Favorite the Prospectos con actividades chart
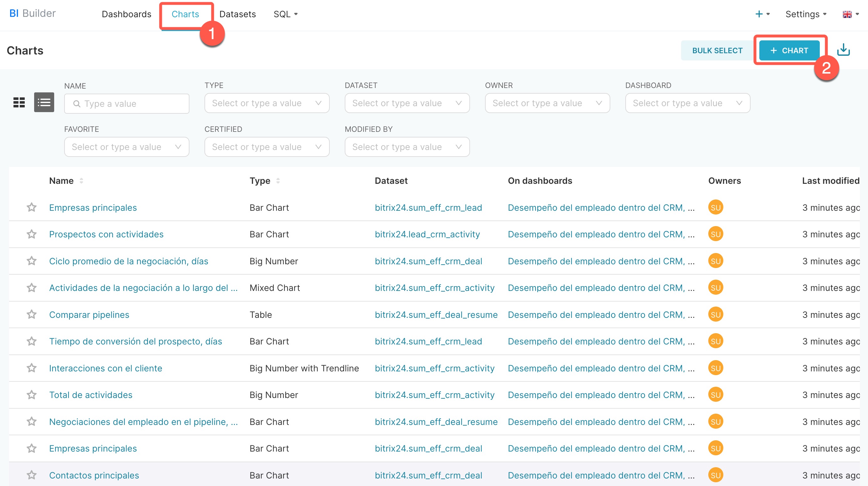Screen dimensions: 868x486 [32, 234]
